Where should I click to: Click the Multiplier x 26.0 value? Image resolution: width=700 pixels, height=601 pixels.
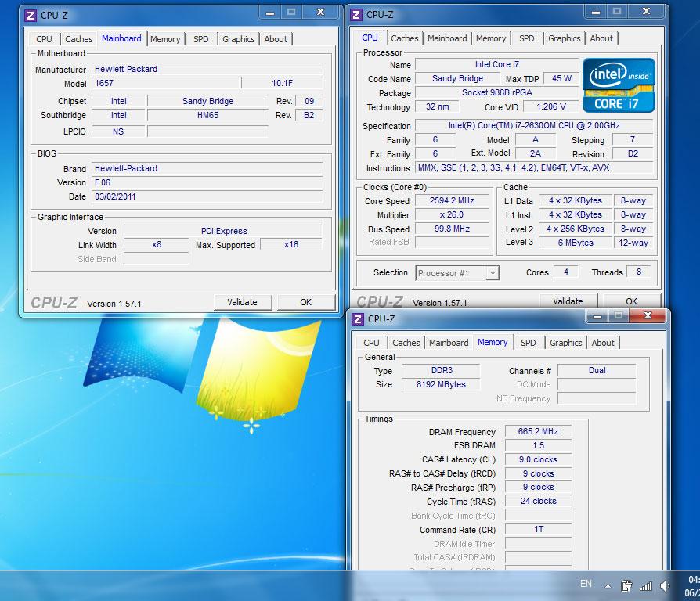coord(453,214)
